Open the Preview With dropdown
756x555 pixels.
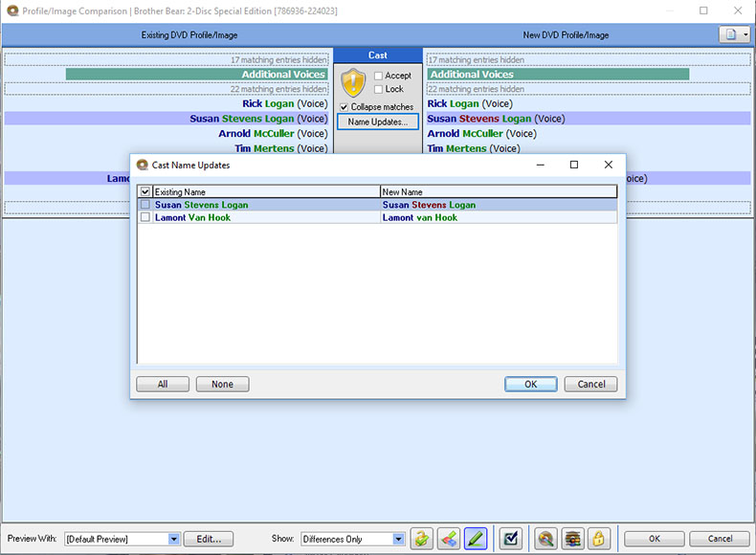click(x=173, y=539)
